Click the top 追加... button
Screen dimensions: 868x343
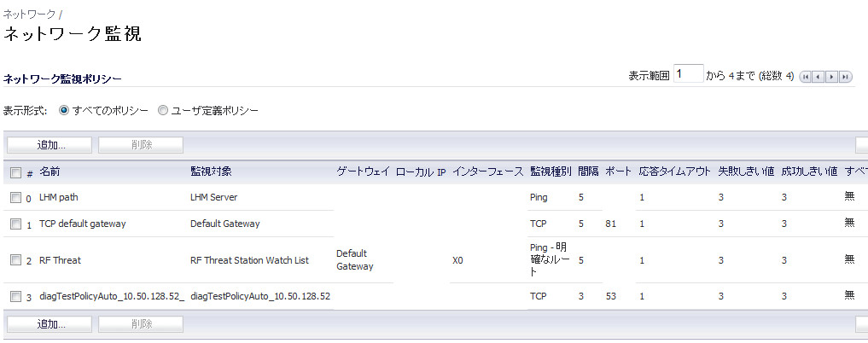(x=50, y=145)
